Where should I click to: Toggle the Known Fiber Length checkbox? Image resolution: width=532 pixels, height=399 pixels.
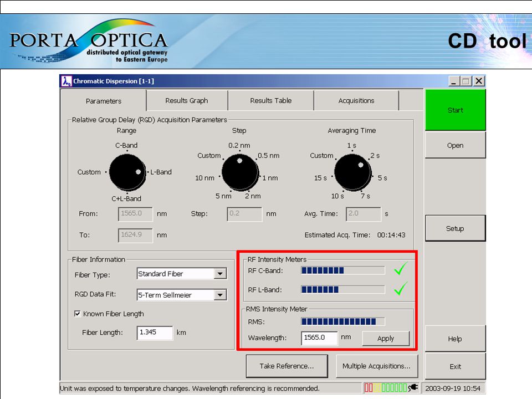point(78,314)
